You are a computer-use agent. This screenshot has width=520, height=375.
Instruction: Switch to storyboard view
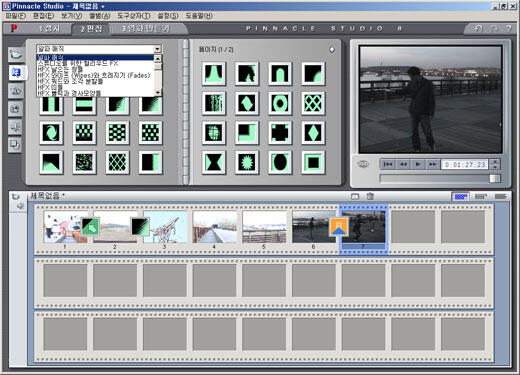coord(461,197)
